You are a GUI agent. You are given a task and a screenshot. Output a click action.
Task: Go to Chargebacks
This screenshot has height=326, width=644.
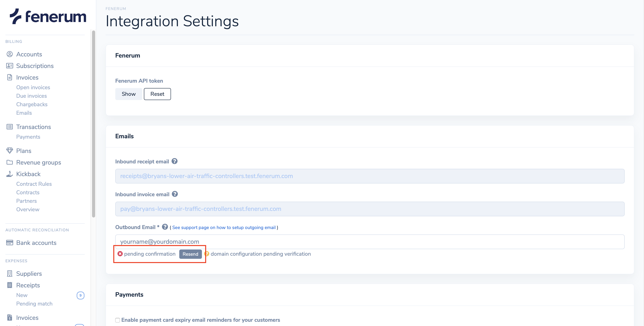(32, 104)
